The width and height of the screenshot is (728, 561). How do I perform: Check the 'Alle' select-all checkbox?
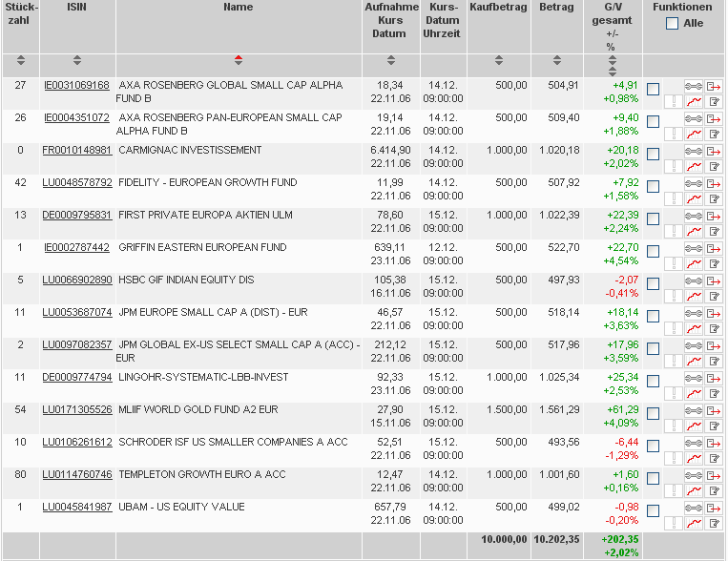click(673, 23)
